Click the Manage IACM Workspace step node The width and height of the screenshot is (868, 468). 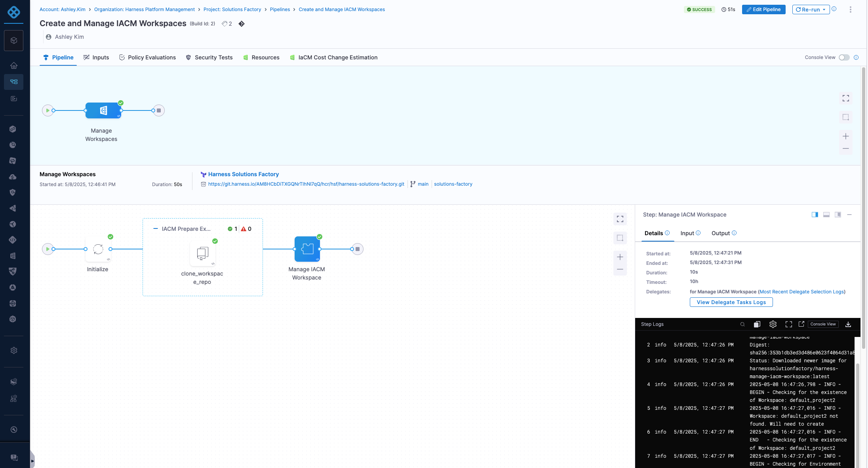(307, 249)
